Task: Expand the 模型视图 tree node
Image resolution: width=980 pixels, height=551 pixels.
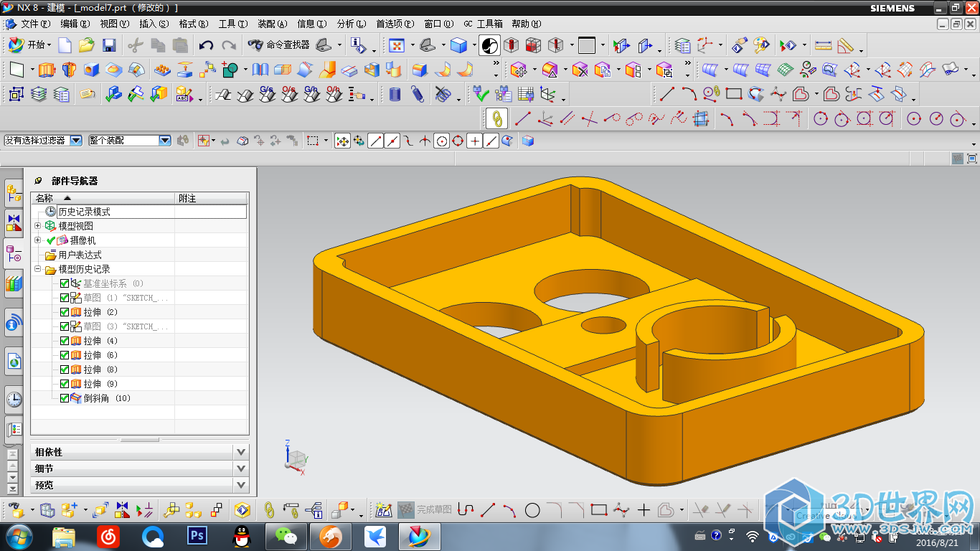Action: point(38,226)
